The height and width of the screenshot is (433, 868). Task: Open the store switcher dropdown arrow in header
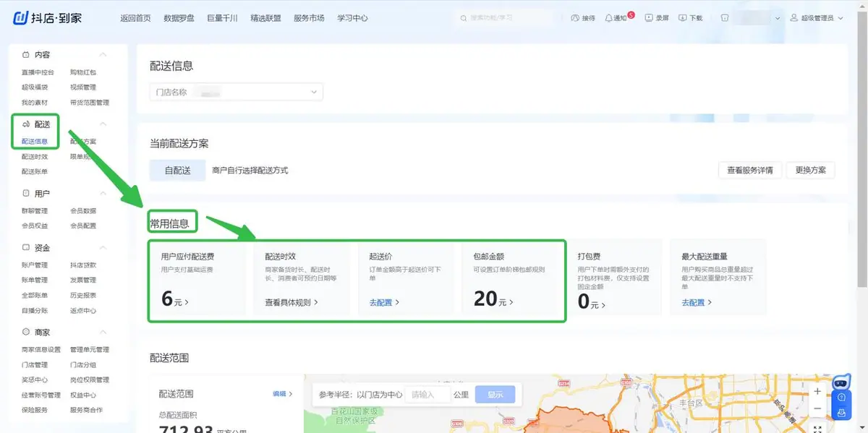pos(778,18)
